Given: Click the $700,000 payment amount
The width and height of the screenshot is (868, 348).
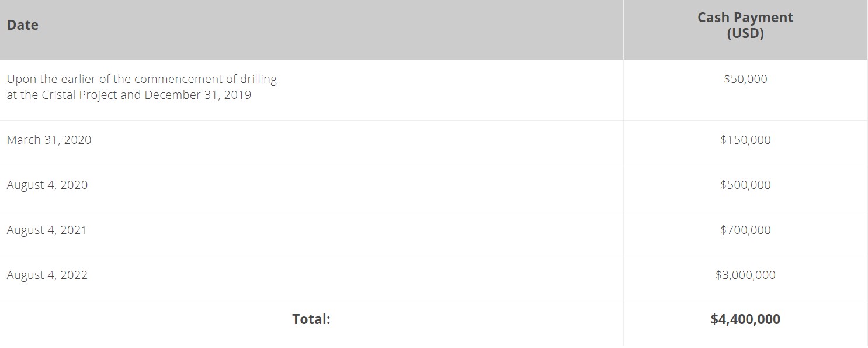Looking at the screenshot, I should click(745, 230).
